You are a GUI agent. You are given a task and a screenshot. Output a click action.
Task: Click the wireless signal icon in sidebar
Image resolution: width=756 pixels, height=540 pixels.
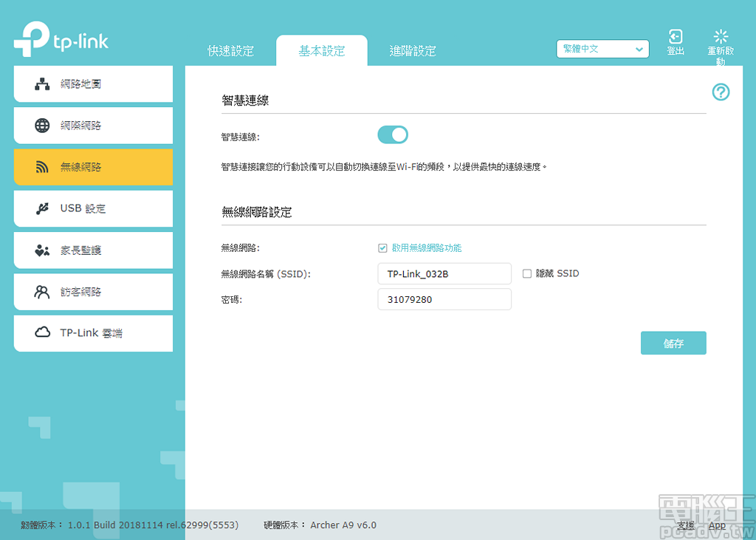[42, 167]
